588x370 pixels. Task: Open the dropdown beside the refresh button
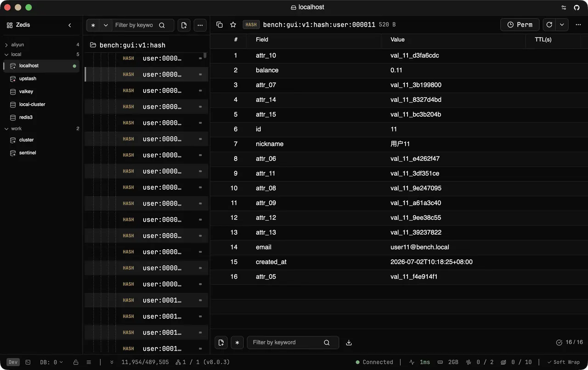[x=562, y=25]
